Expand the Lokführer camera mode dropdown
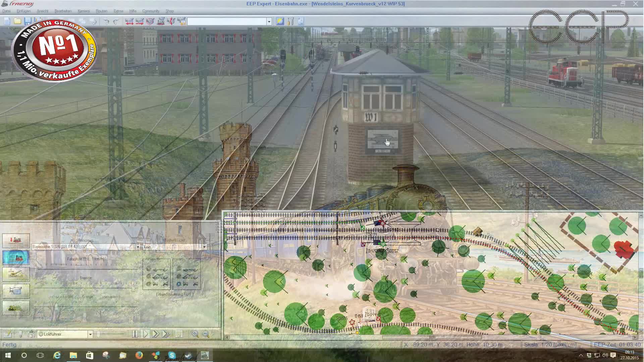Viewport: 644px width, 362px height. point(90,334)
